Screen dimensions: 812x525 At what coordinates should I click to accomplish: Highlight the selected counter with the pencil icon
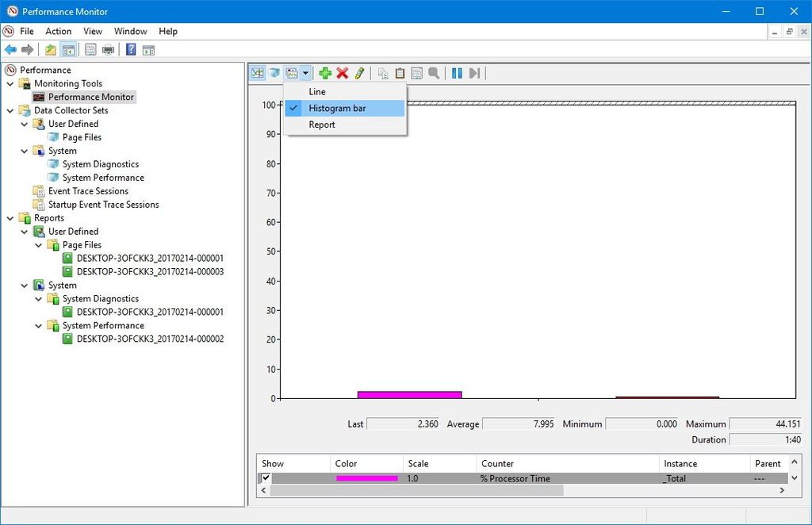359,73
